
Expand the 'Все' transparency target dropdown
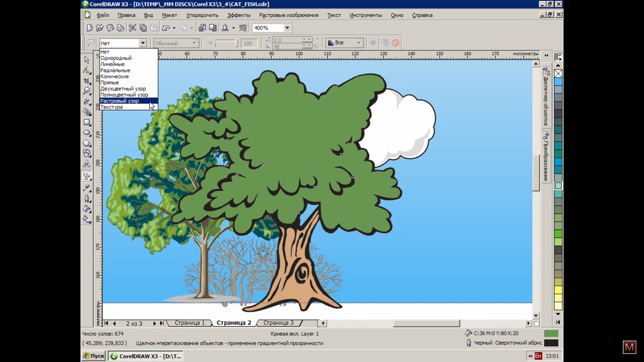pyautogui.click(x=358, y=43)
